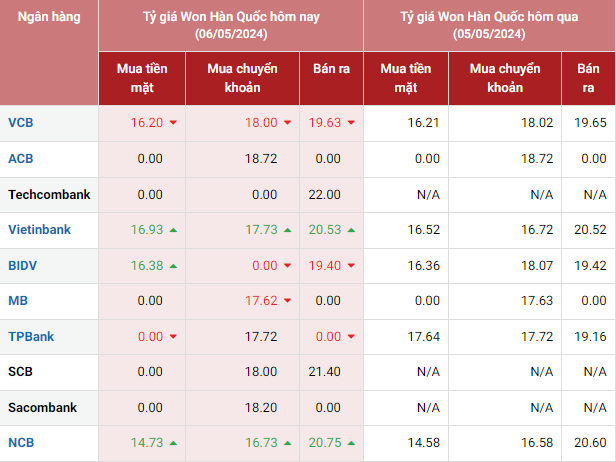Click today's rate header dated 06/05/2024
The height and width of the screenshot is (462, 616).
[x=231, y=25]
